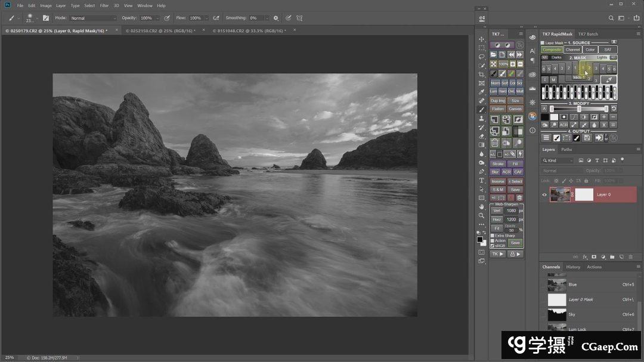Select the Lasso tool

tap(481, 57)
